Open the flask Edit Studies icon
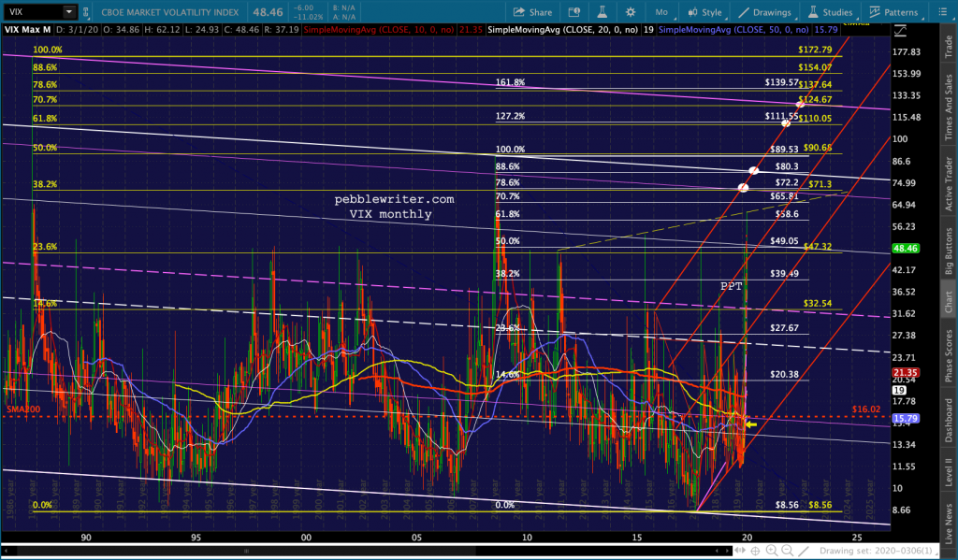958x560 pixels. point(600,12)
